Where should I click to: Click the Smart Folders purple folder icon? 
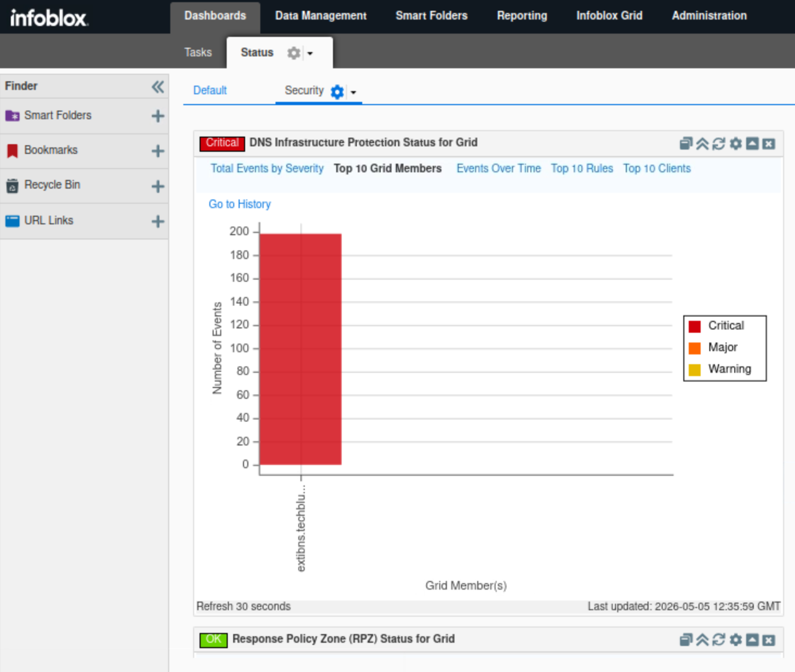(x=12, y=115)
